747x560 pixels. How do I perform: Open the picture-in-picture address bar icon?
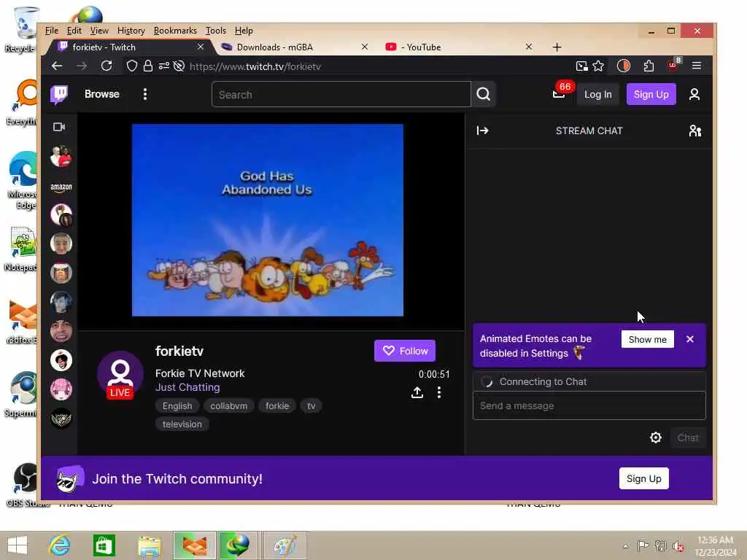[x=581, y=66]
